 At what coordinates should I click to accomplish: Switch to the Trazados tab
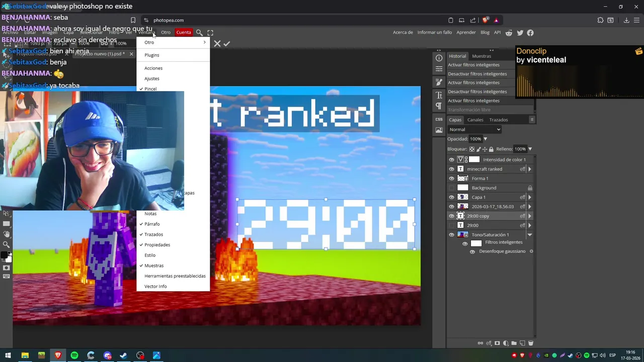tap(499, 120)
